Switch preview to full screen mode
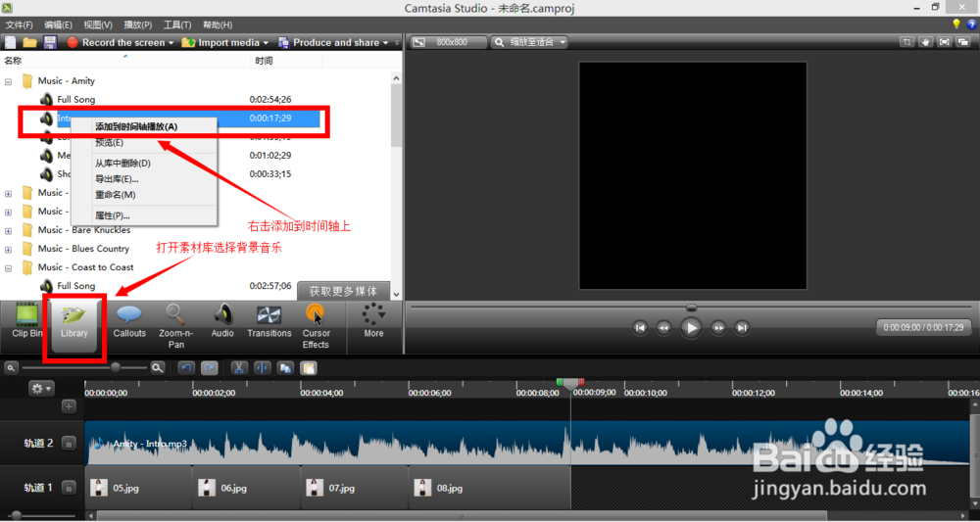This screenshot has height=522, width=980. 944,42
